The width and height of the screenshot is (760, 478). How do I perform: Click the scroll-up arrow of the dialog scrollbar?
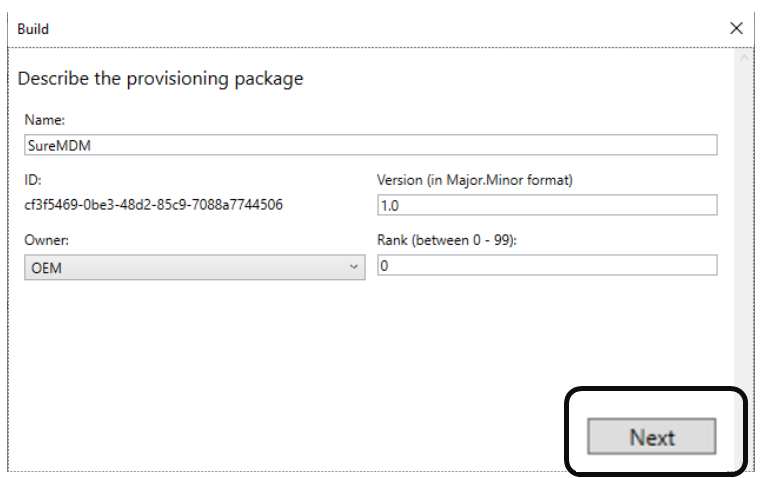point(743,58)
